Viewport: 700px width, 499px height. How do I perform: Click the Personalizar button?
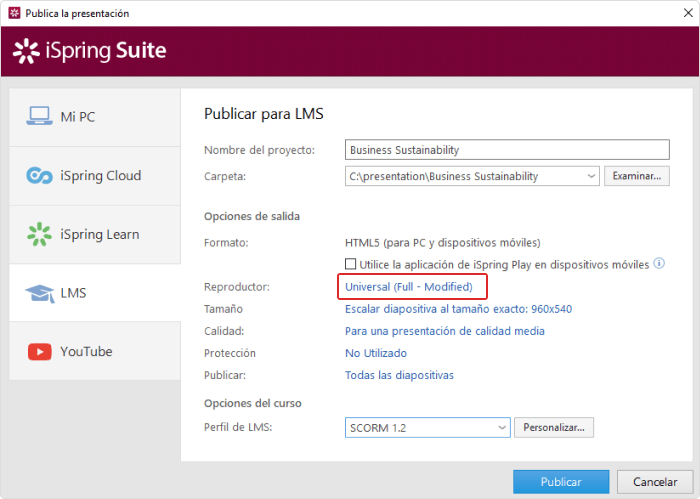(554, 428)
